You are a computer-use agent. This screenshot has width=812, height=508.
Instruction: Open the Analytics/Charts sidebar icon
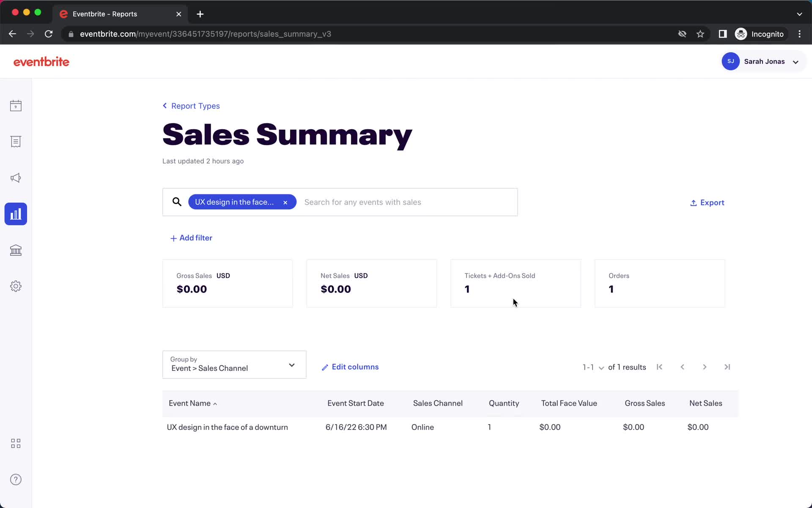(x=16, y=214)
